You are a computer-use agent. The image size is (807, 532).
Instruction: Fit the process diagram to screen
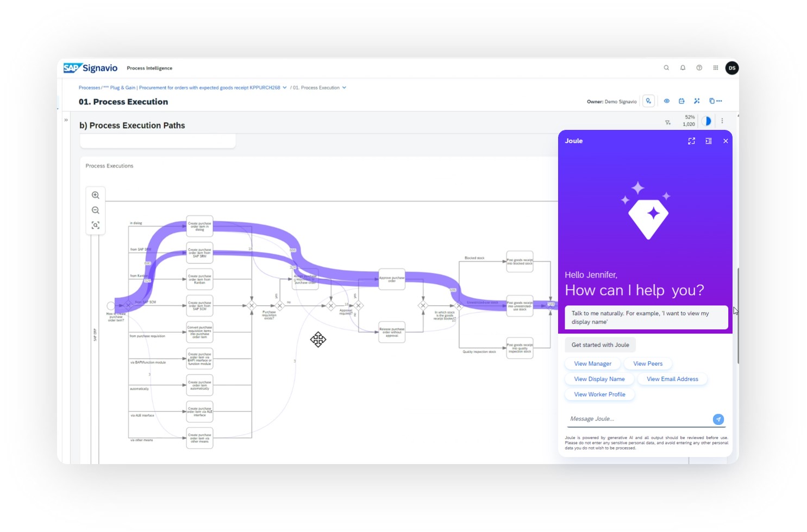96,226
